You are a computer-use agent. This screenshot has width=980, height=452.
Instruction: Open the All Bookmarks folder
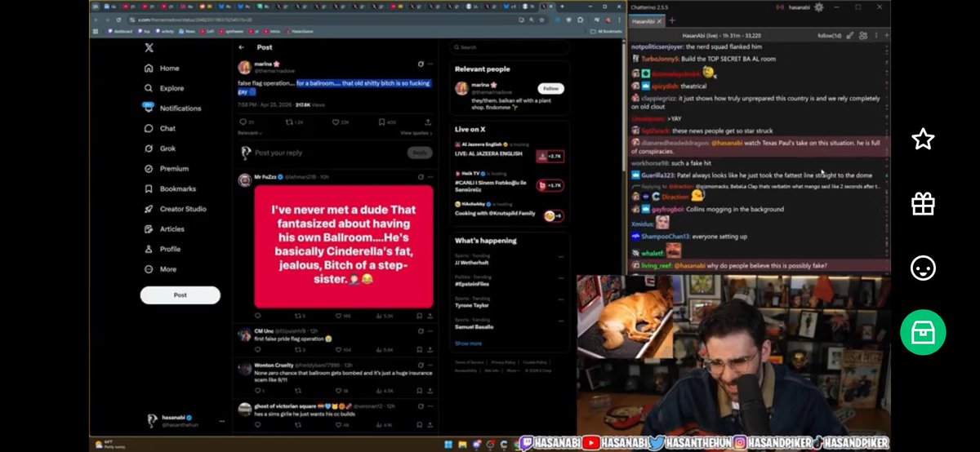click(604, 31)
